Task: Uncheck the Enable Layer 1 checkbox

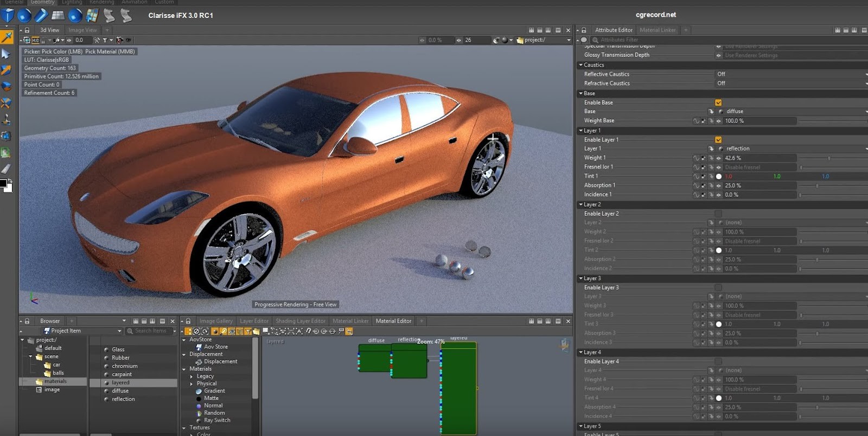Action: (x=718, y=140)
